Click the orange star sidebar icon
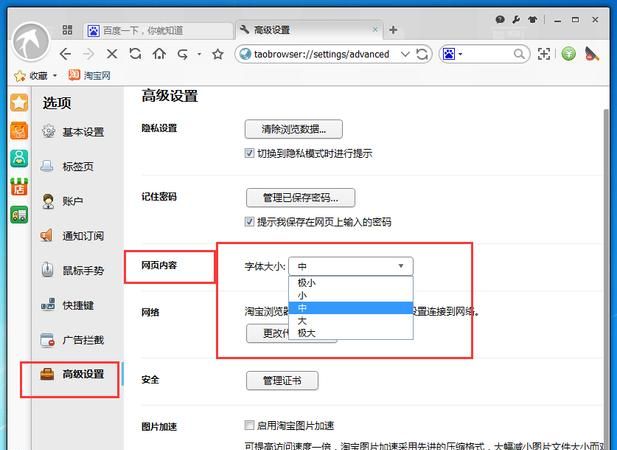The image size is (617, 450). pos(19,103)
